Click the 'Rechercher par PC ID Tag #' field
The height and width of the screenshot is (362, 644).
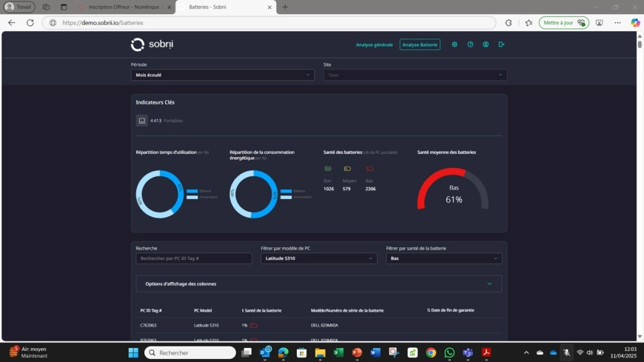coord(194,258)
